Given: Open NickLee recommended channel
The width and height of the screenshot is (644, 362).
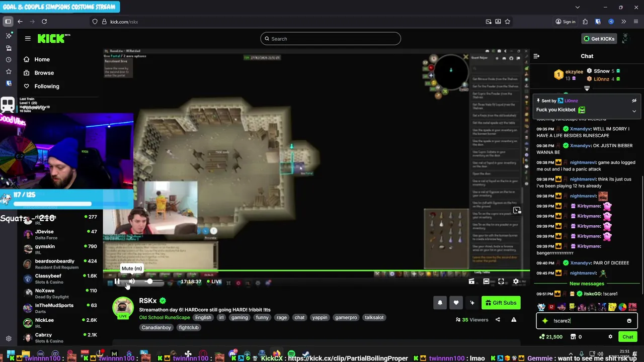Looking at the screenshot, I should click(60, 323).
